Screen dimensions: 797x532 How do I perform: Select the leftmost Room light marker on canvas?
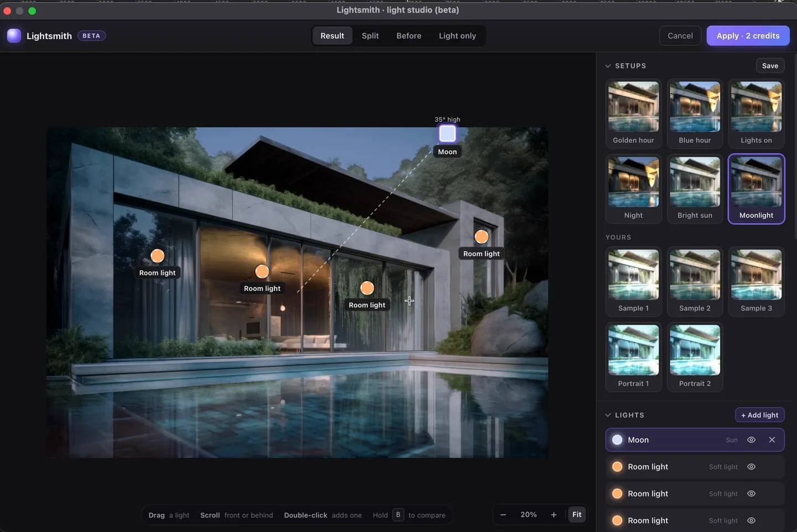[x=158, y=256]
